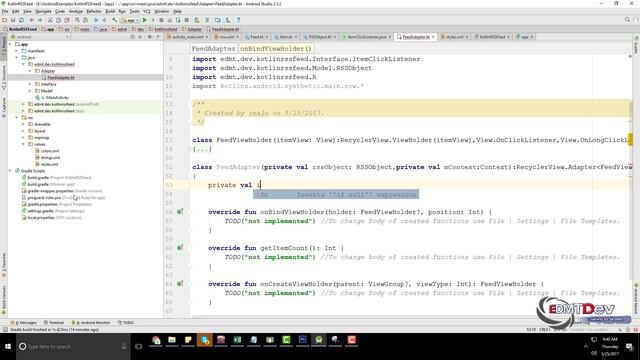Click the Copy toolbar icon

[59, 20]
